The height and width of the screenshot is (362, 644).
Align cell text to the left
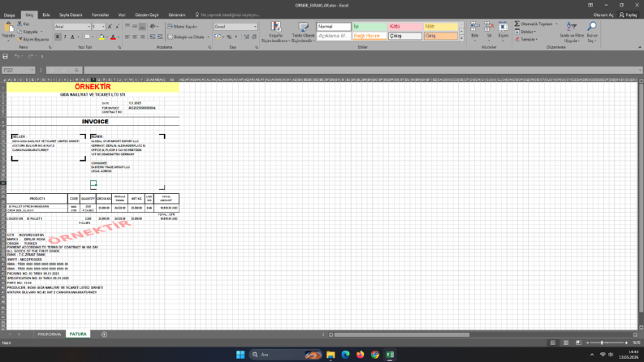[128, 37]
